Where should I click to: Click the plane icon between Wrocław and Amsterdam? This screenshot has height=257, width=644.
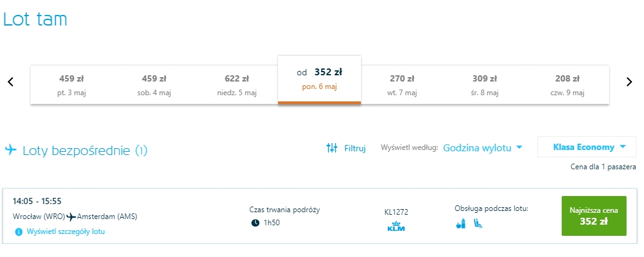tap(71, 217)
